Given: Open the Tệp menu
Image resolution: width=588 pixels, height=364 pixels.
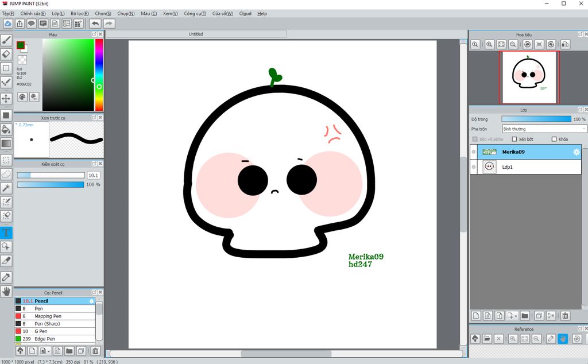Looking at the screenshot, I should [x=8, y=14].
